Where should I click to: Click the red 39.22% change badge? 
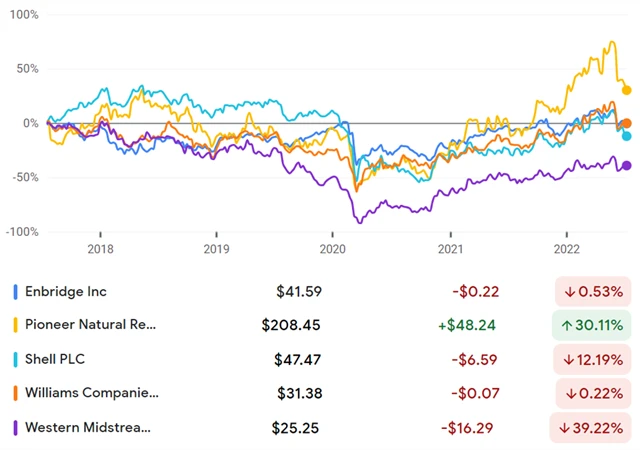coord(593,427)
